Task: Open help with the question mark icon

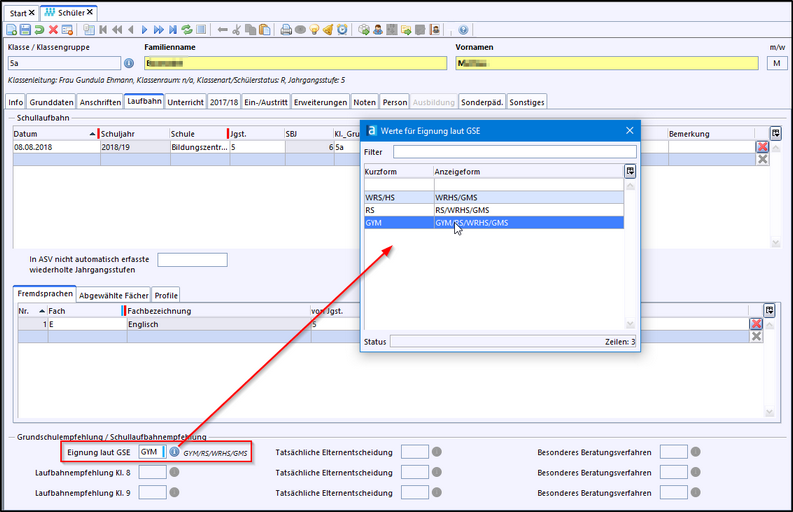Action: point(464,30)
